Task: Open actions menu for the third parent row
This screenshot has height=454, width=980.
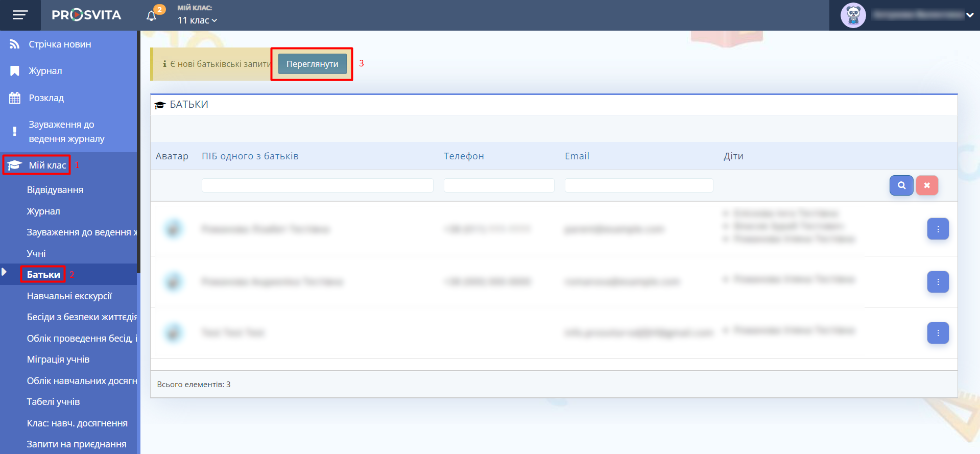Action: tap(938, 333)
